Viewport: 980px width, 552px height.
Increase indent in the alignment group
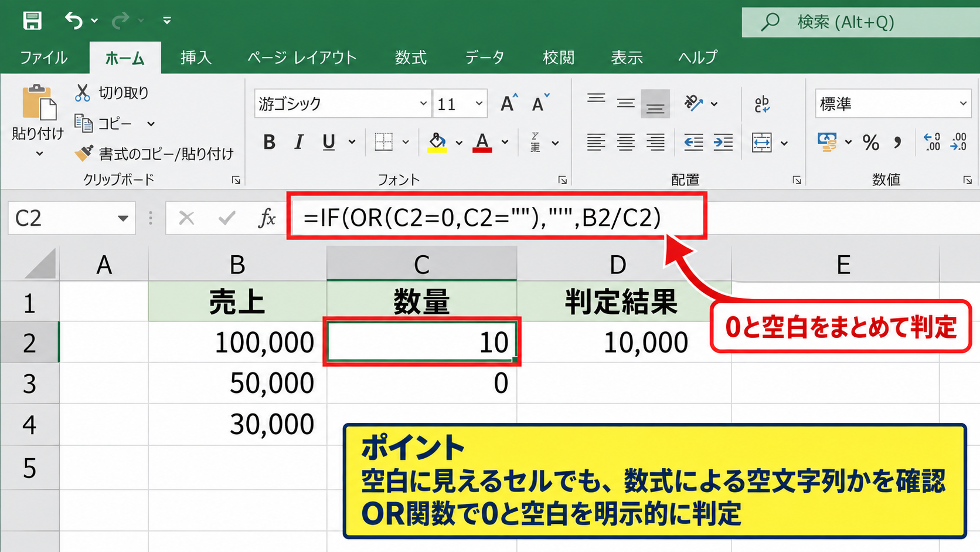tap(723, 142)
